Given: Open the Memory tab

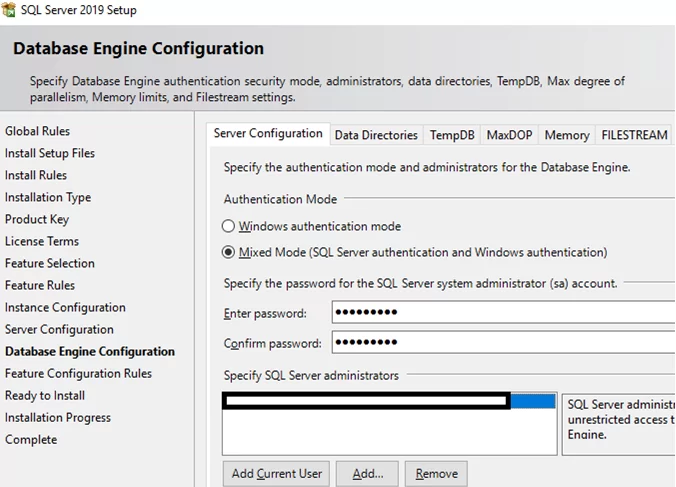Looking at the screenshot, I should coord(566,135).
